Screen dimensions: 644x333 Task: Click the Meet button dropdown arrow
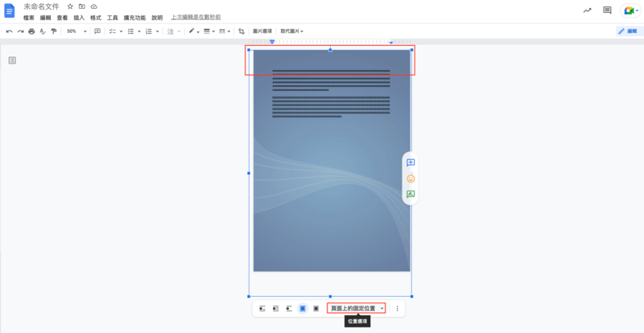pyautogui.click(x=637, y=11)
